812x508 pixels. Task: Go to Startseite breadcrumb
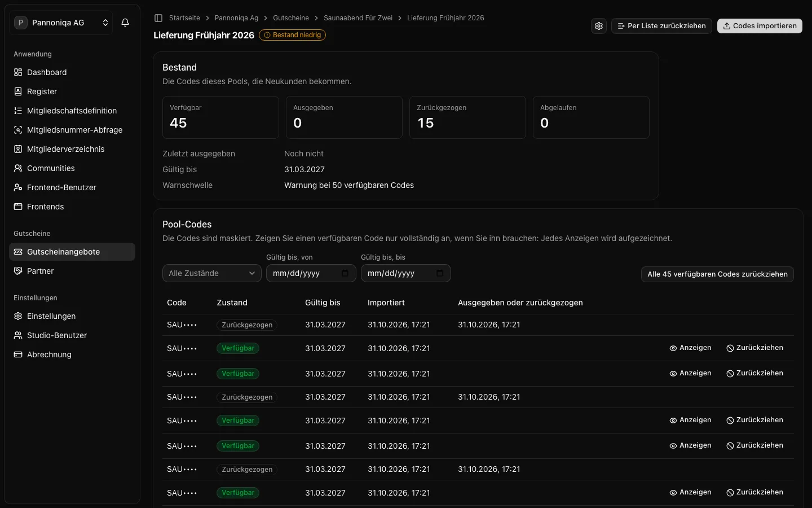point(184,18)
